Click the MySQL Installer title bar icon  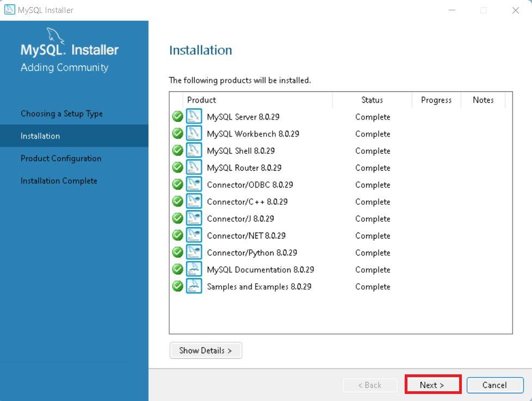pos(9,10)
